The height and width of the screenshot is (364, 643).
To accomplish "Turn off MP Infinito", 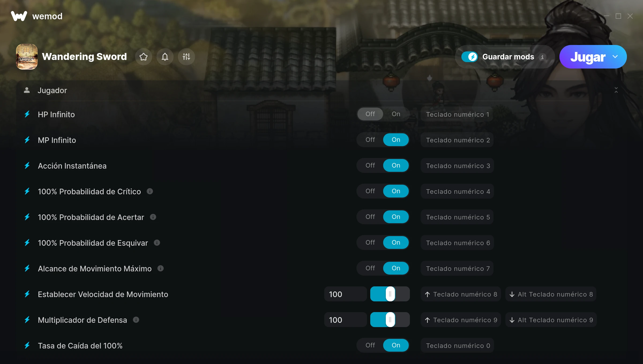I will coord(370,140).
